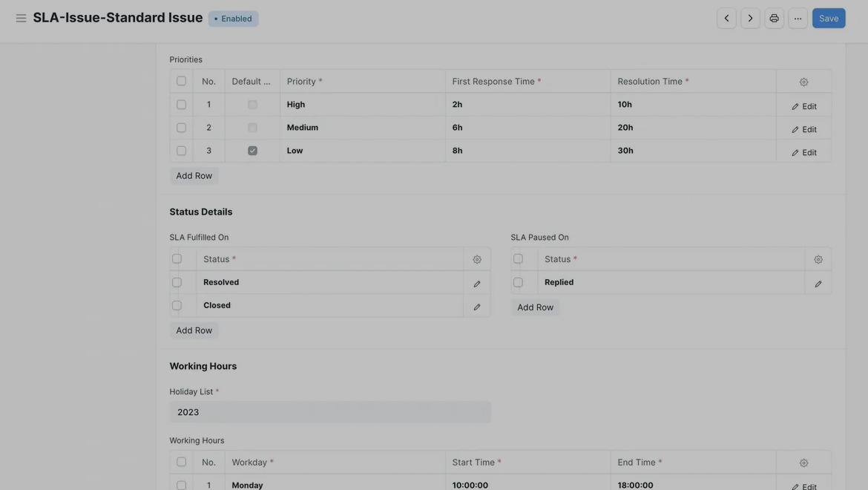Open SLA Fulfilled On table settings gear
Screen dimensions: 868x490
(x=477, y=259)
